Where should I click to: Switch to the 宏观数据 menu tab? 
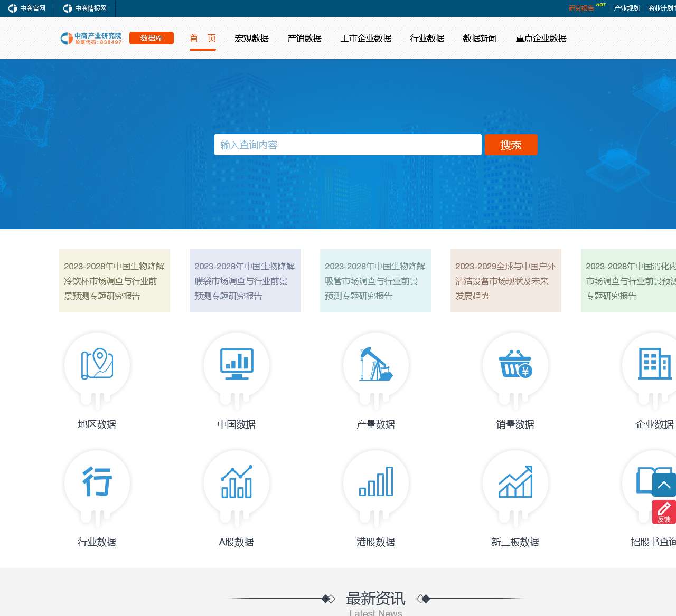[x=251, y=39]
